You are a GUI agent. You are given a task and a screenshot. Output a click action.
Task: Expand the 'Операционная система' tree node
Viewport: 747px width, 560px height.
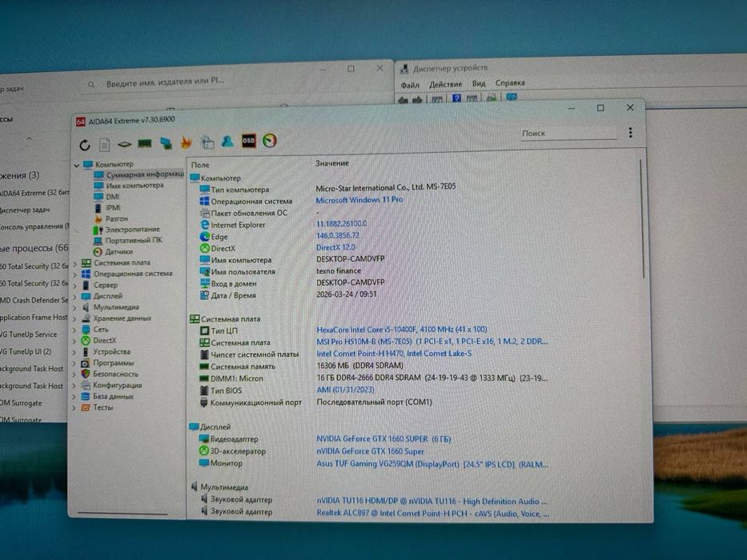[74, 274]
